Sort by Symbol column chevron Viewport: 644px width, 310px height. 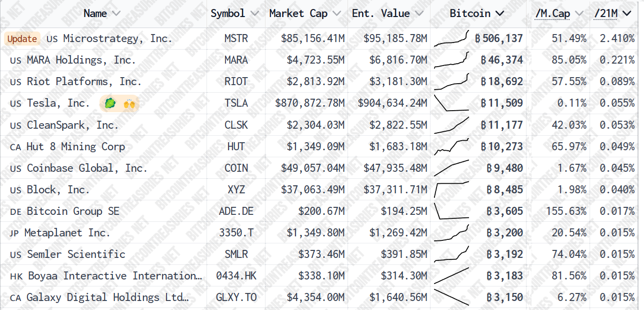254,14
